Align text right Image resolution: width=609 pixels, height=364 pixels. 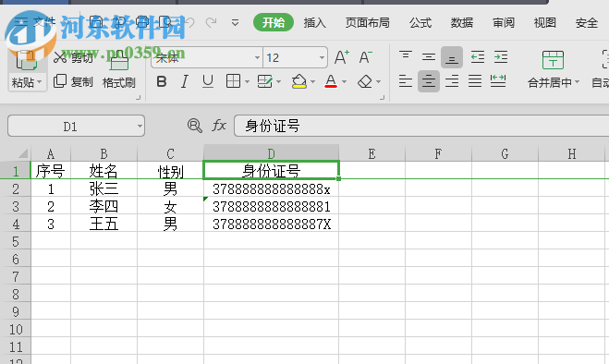tap(452, 81)
